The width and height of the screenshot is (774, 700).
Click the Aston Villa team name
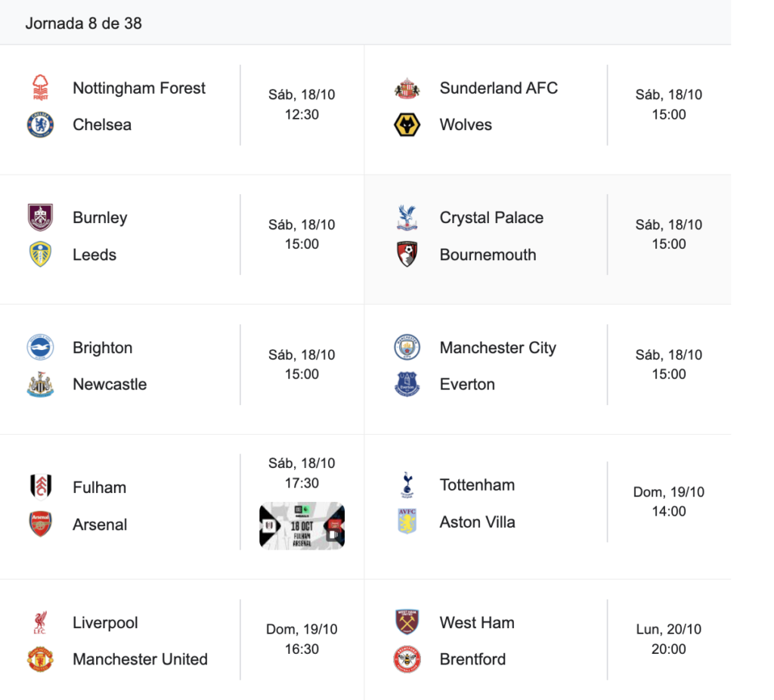tap(477, 522)
